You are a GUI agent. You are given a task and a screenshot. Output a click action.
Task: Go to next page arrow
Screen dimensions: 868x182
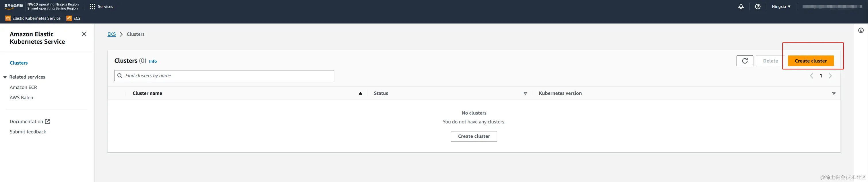pyautogui.click(x=830, y=76)
